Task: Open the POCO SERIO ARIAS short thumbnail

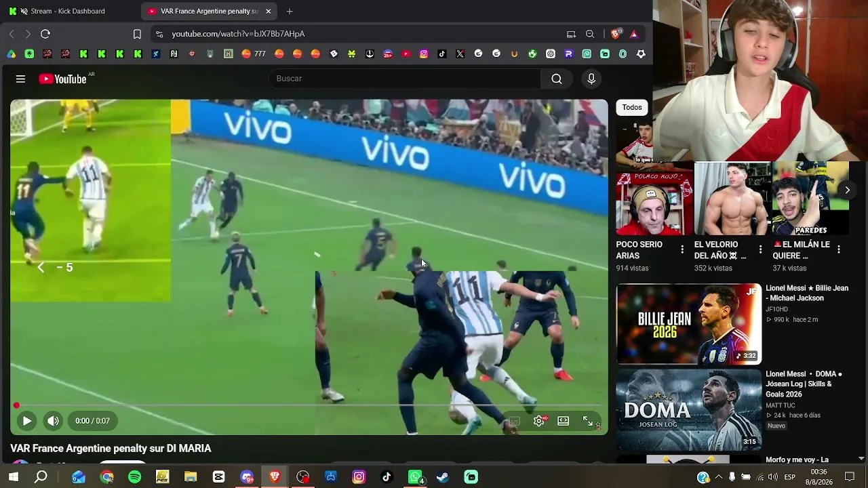Action: tap(654, 198)
